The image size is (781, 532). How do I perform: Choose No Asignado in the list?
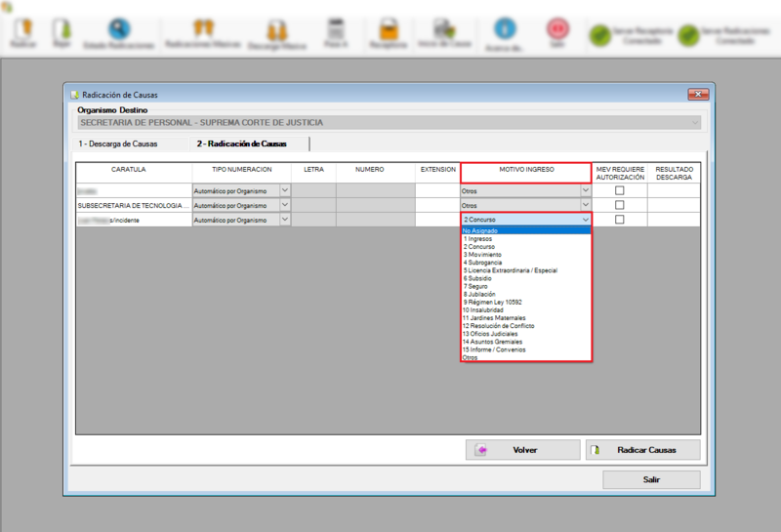click(x=526, y=230)
